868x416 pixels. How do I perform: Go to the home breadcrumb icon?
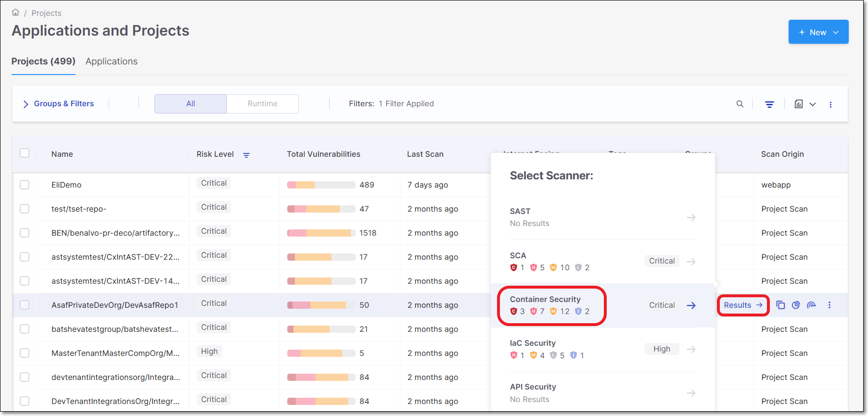point(15,13)
